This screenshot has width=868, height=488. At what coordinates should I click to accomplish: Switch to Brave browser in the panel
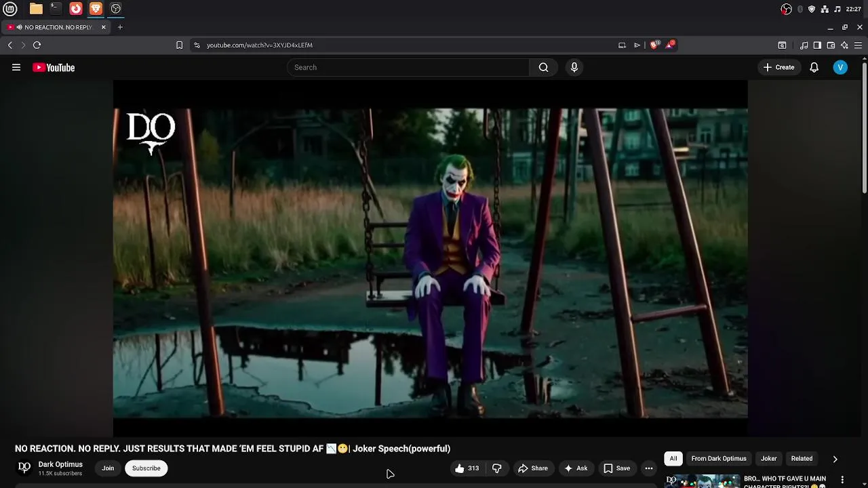click(x=96, y=9)
